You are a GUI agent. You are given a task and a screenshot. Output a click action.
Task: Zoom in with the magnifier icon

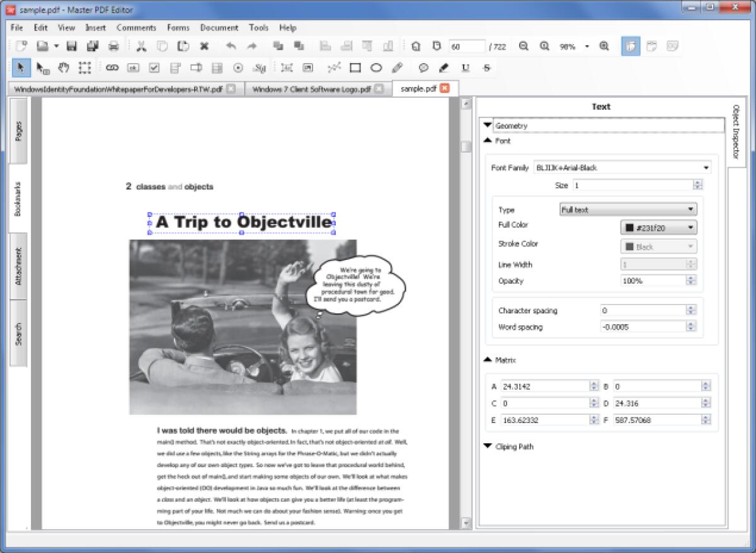pyautogui.click(x=544, y=45)
